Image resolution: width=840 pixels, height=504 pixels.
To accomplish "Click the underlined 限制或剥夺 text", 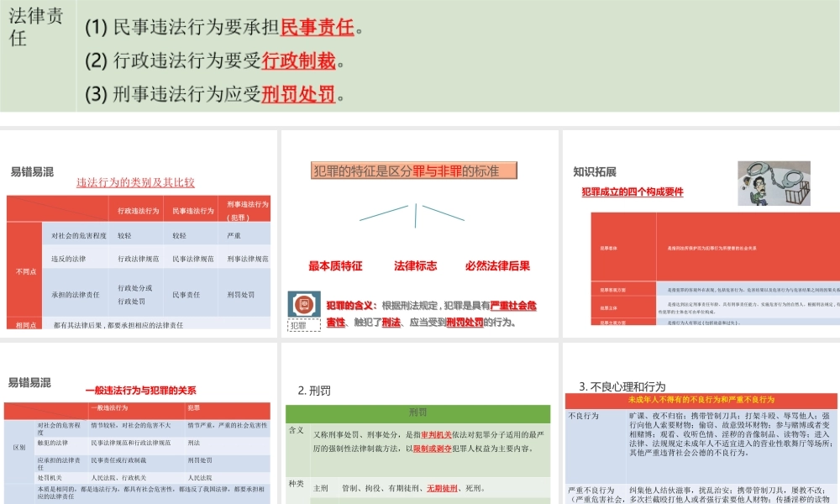I will click(433, 449).
